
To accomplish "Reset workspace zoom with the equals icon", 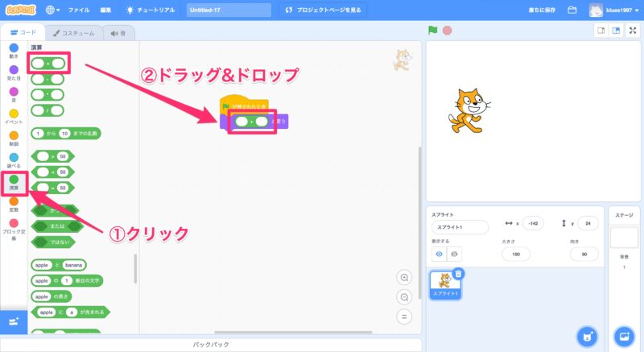I will 405,316.
